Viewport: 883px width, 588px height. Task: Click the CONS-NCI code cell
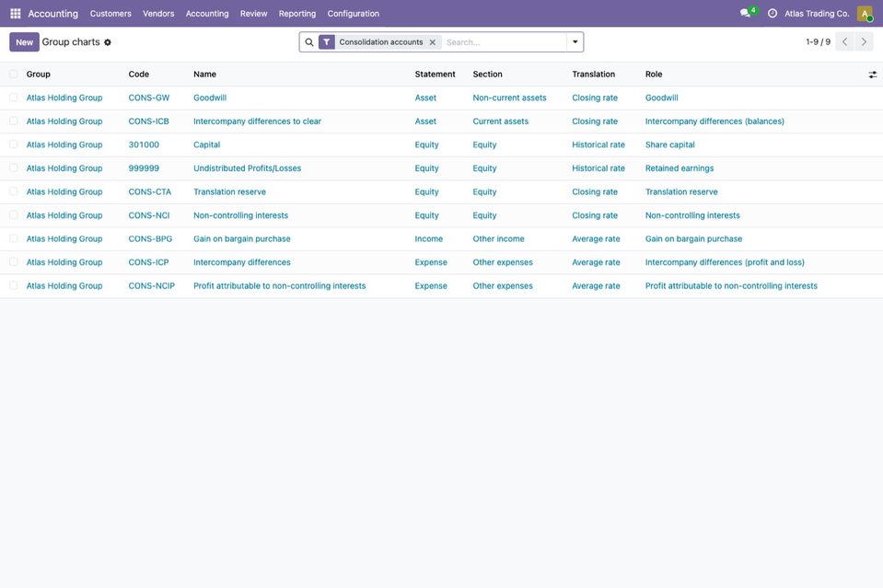point(148,215)
